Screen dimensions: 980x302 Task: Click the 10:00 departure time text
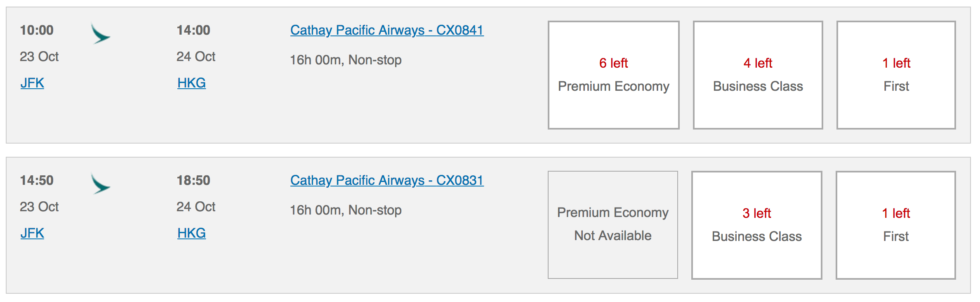click(x=37, y=30)
